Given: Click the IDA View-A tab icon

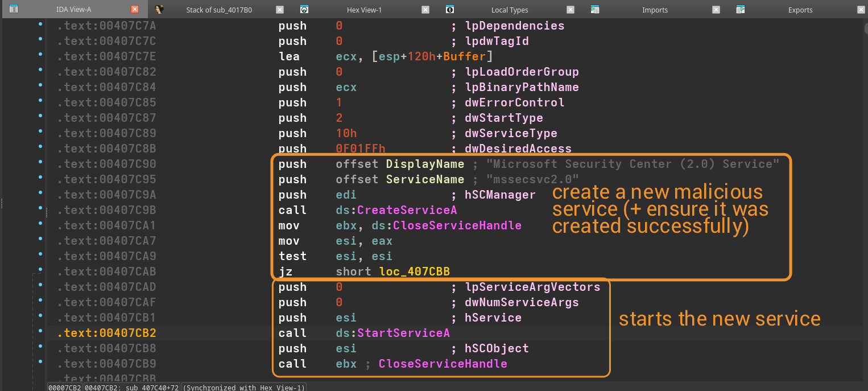Looking at the screenshot, I should [14, 9].
